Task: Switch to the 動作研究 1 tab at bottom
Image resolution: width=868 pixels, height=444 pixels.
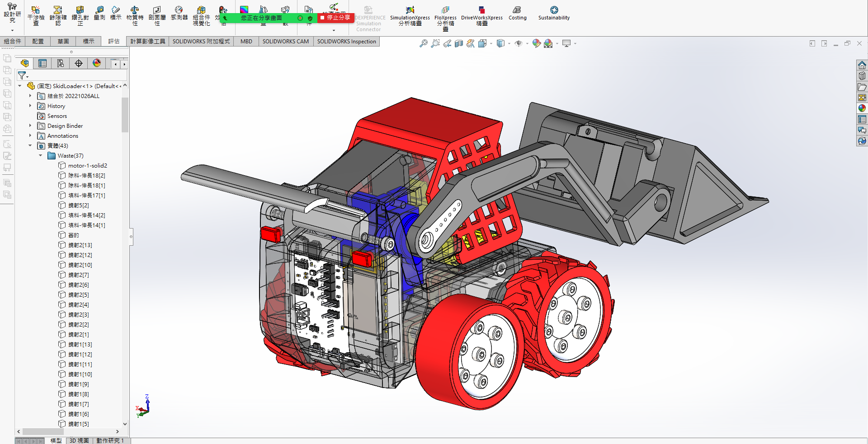Action: coord(110,440)
